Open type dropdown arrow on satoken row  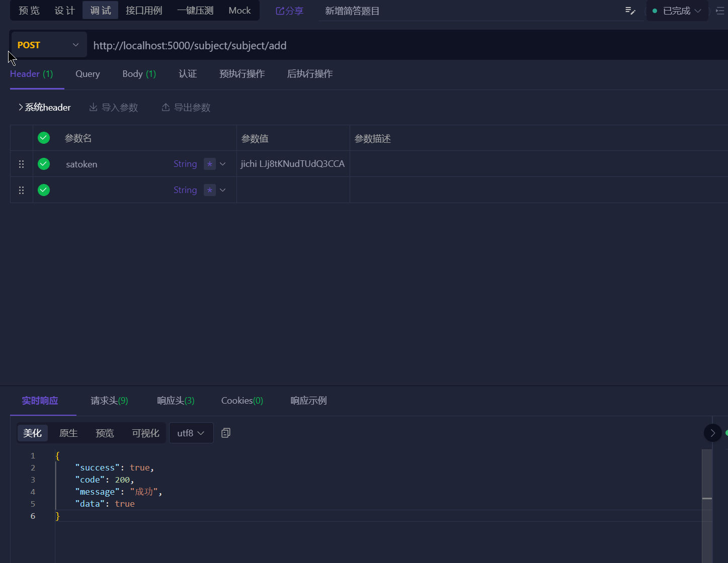[223, 164]
